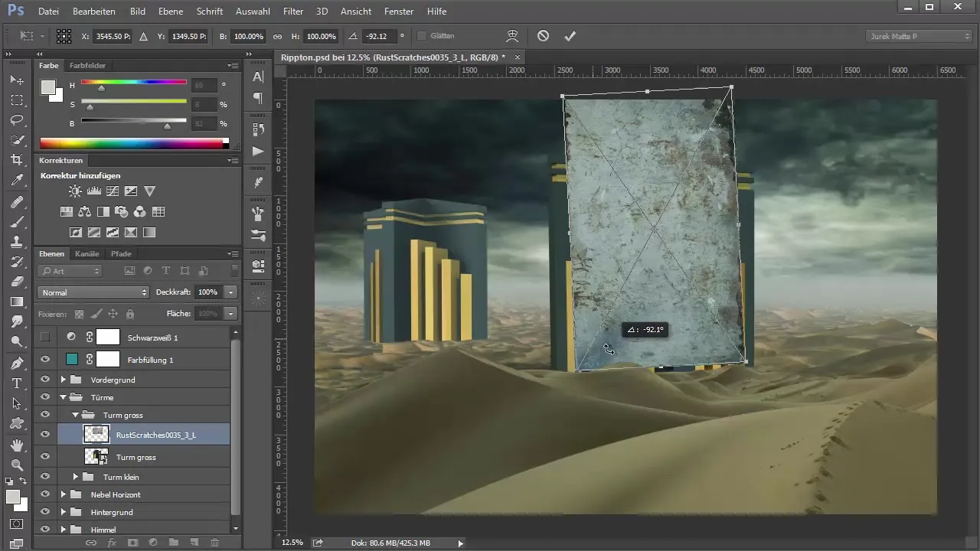The height and width of the screenshot is (551, 980).
Task: Expand the Vordergrund group
Action: [x=63, y=380]
